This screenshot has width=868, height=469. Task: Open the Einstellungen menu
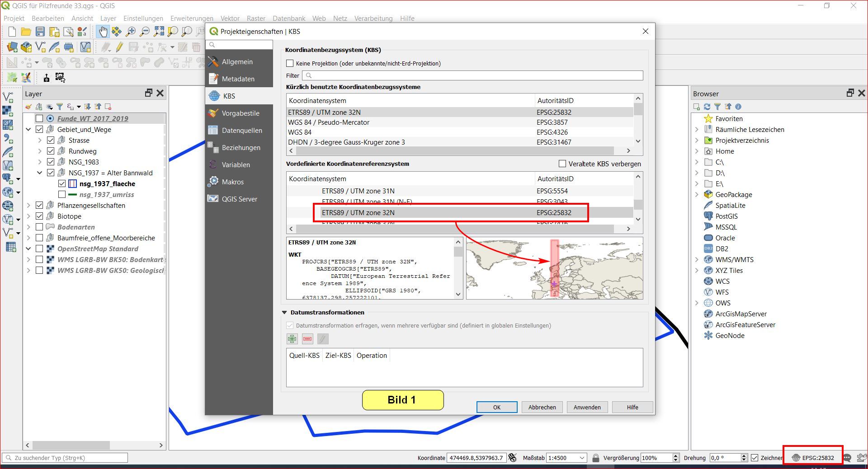tap(143, 19)
